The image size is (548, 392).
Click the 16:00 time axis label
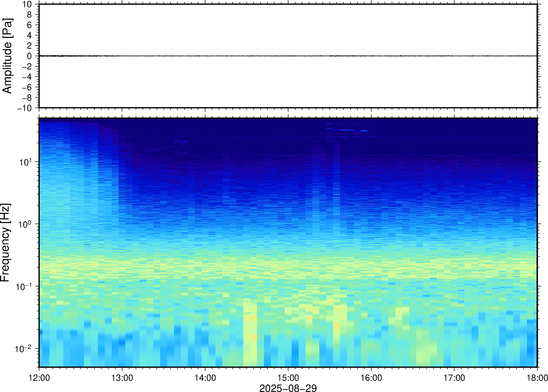pos(371,378)
